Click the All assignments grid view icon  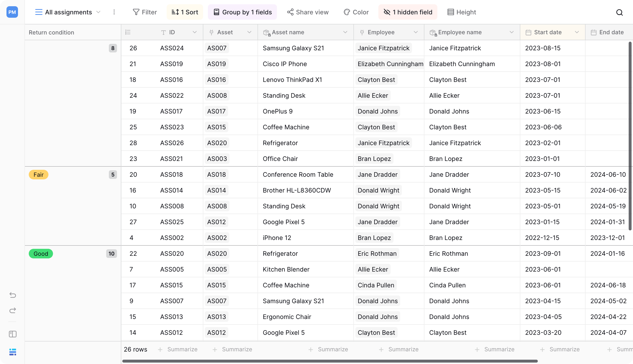click(39, 12)
